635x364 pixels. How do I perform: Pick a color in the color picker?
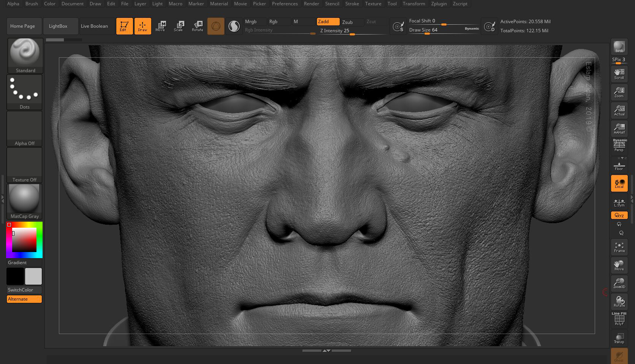tap(24, 240)
